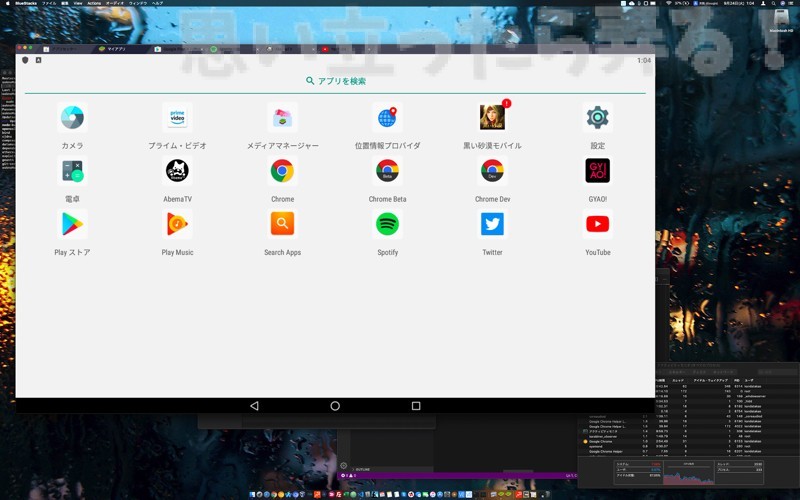Image resolution: width=800 pixels, height=500 pixels.
Task: Click the 'A' keyboard status icon
Action: pyautogui.click(x=38, y=60)
